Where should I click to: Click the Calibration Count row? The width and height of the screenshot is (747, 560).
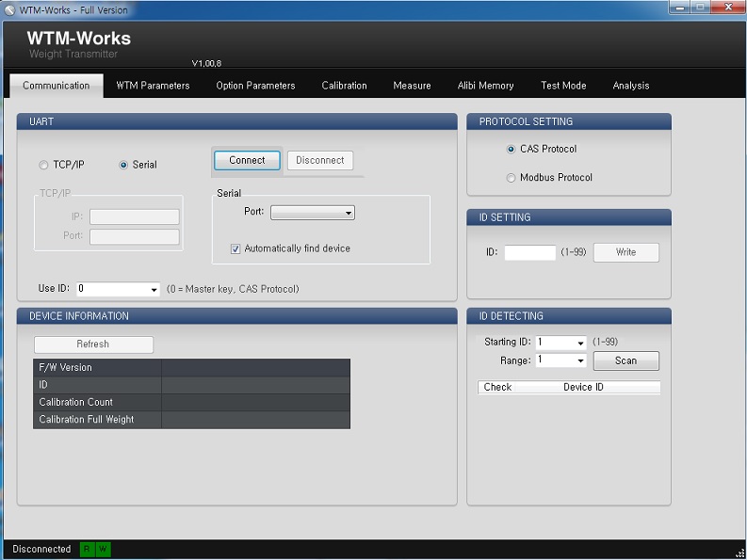191,403
